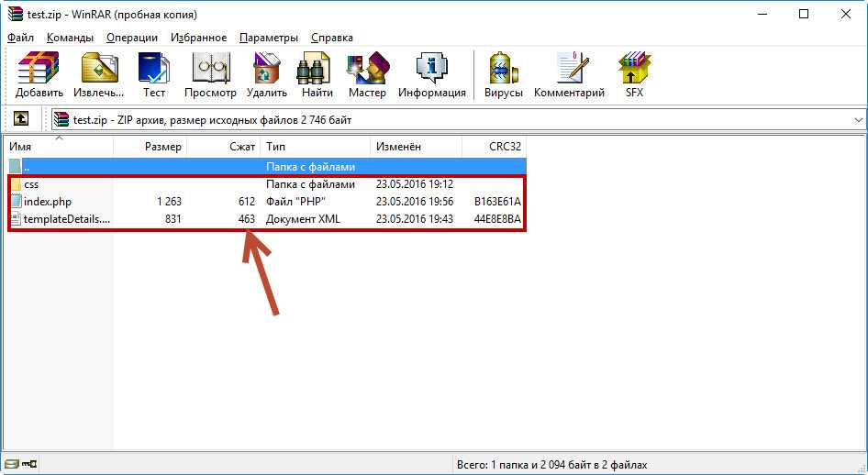Open the Просмотр (View) tool
The width and height of the screenshot is (868, 475).
tap(210, 74)
